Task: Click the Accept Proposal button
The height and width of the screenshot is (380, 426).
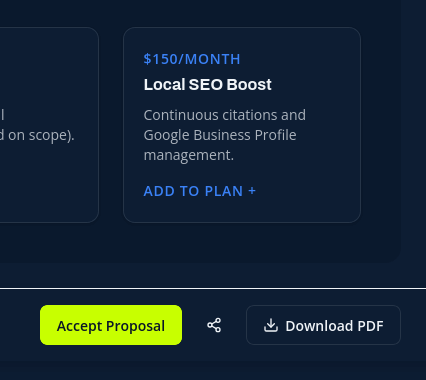Action: point(111,325)
